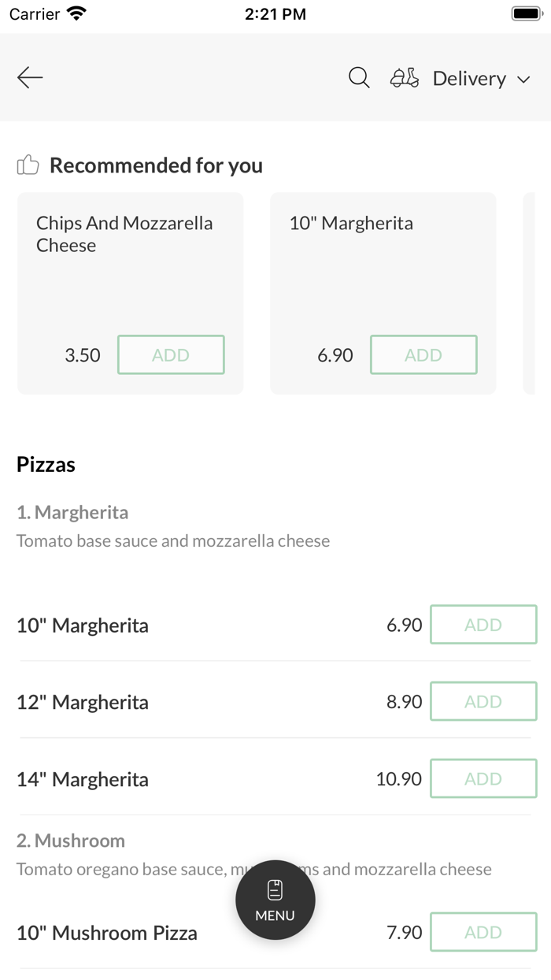Click the battery indicator icon
This screenshot has width=551, height=980.
click(x=526, y=13)
